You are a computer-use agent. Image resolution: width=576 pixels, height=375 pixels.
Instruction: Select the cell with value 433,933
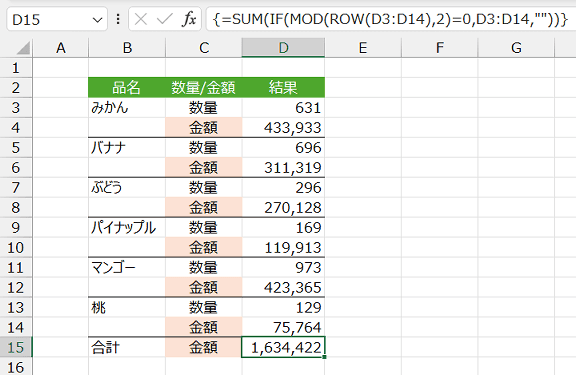click(283, 127)
